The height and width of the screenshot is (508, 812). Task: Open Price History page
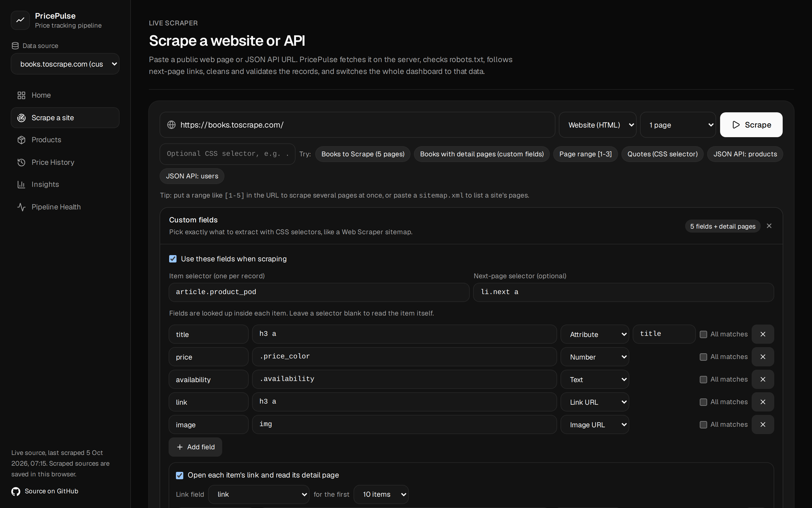point(65,163)
